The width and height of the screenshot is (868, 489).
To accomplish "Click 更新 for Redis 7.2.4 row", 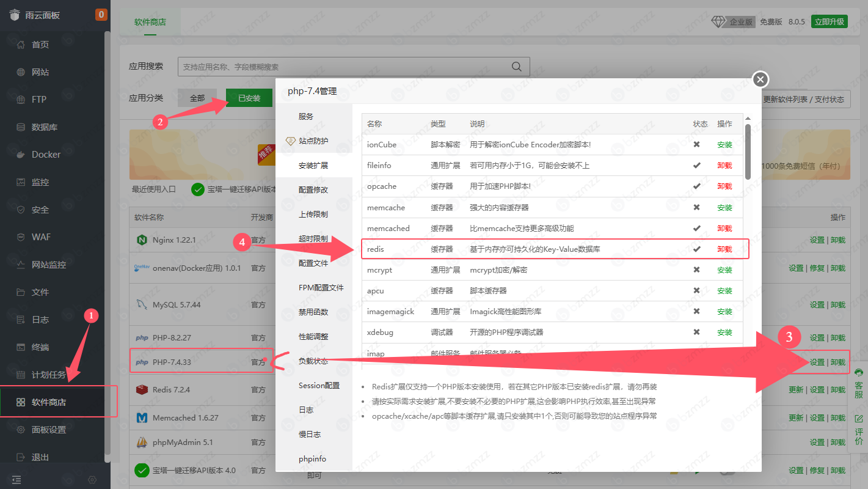I will [796, 390].
